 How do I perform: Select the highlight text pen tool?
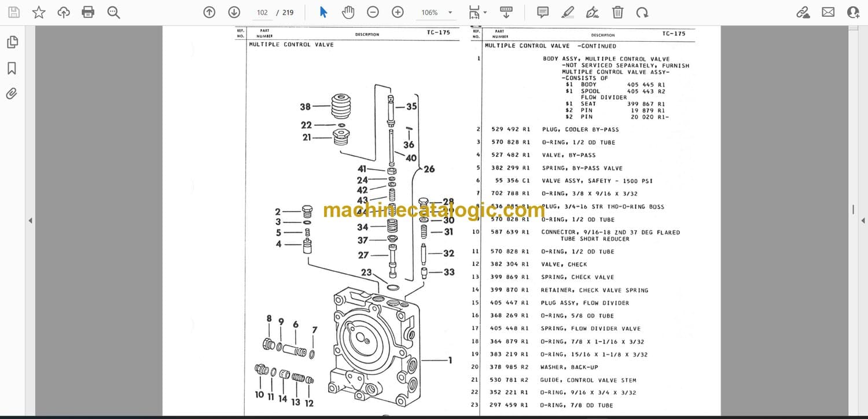click(568, 12)
